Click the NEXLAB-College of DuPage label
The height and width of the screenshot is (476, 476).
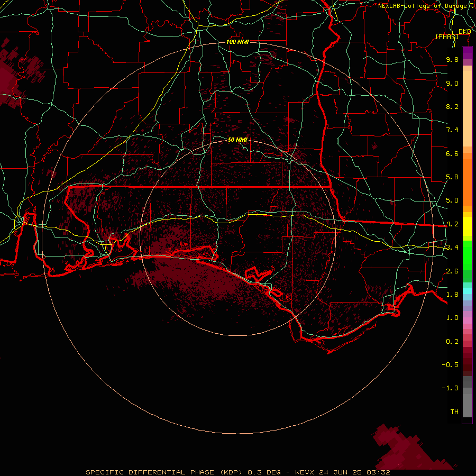422,6
